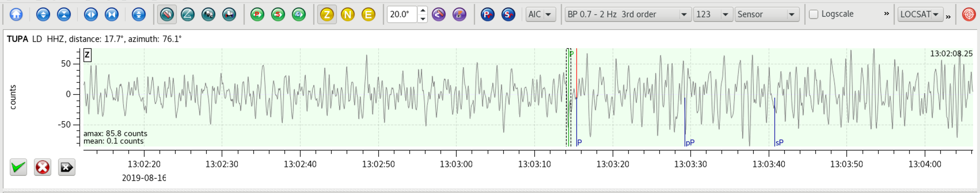Viewport: 980px width, 193px height.
Task: Click the blue vertical scale-down hourglass icon
Action: (64, 14)
